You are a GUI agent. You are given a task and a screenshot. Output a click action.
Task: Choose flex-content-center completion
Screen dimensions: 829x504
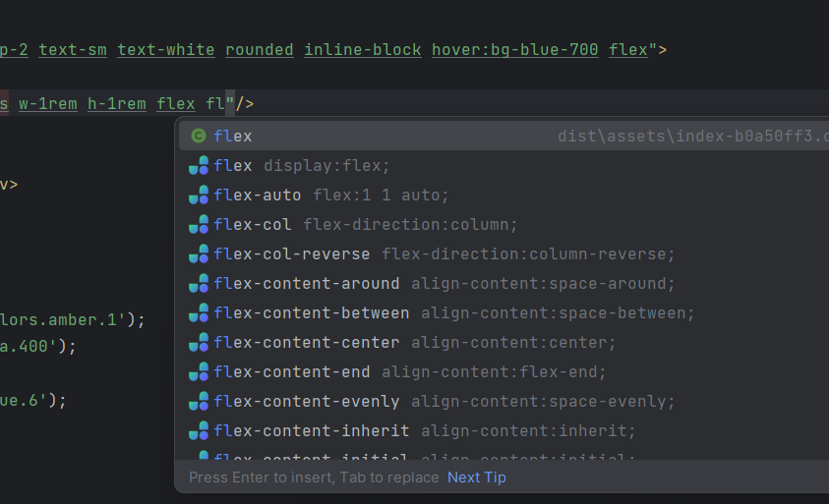tap(503, 343)
